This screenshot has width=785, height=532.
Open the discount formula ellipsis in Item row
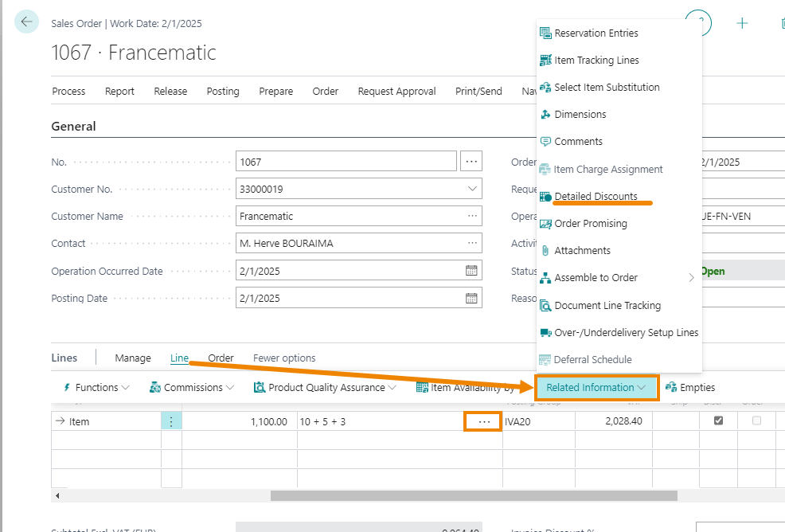[x=483, y=421]
